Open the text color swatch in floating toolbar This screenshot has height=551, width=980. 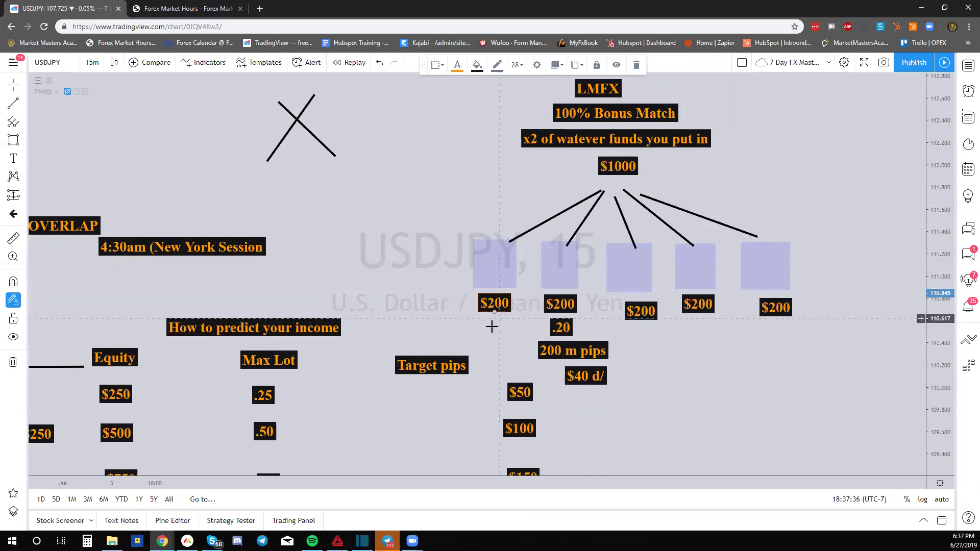tap(457, 65)
